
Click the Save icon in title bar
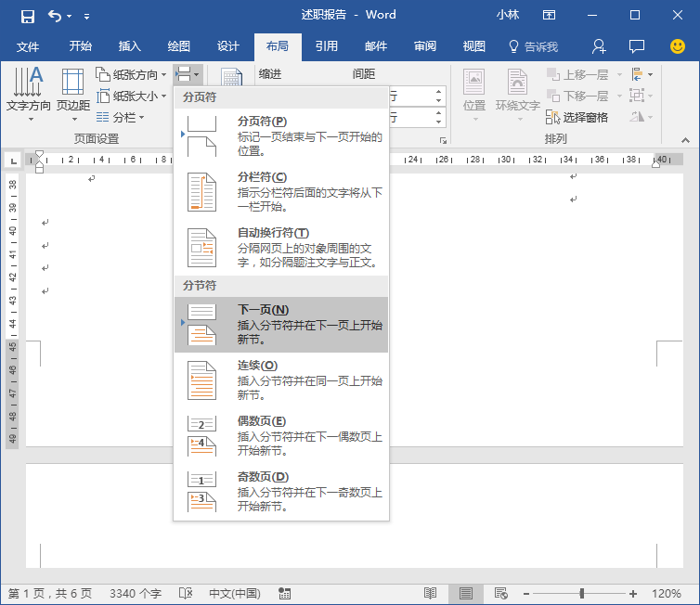pyautogui.click(x=28, y=17)
